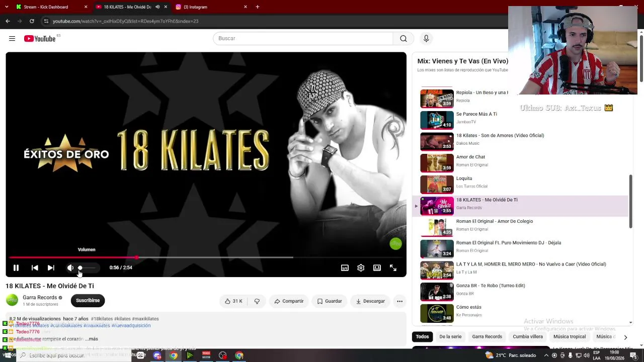Expand the description with ...más
The image size is (644, 362).
click(x=92, y=339)
